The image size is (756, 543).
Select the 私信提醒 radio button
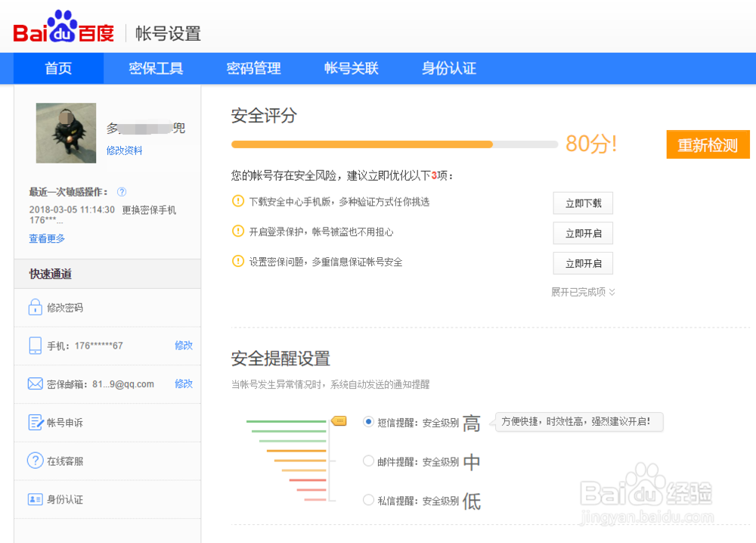pyautogui.click(x=368, y=500)
